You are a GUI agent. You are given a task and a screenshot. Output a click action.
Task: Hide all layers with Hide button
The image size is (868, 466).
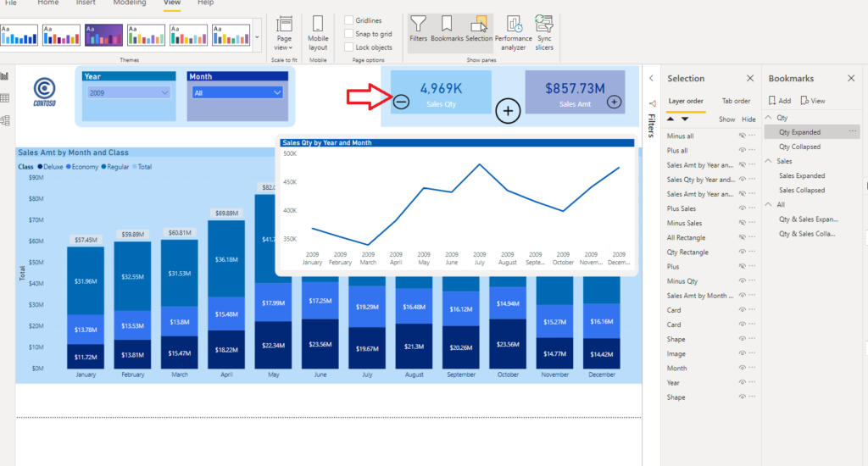coord(748,119)
